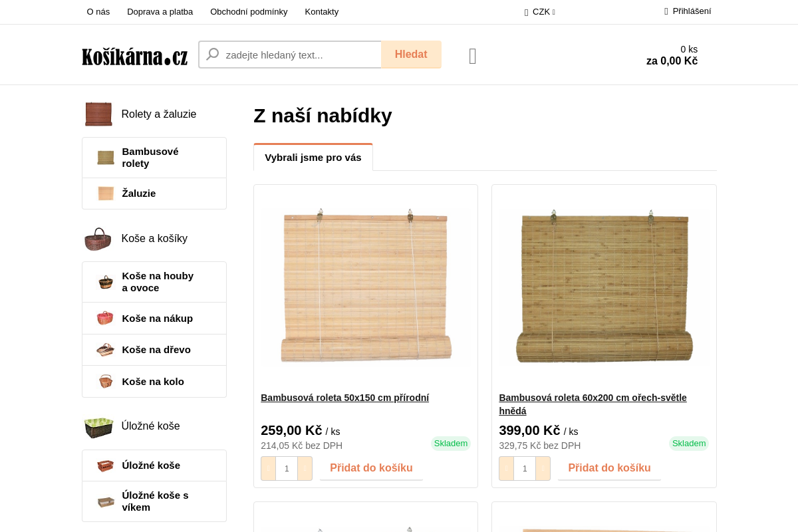Click the Košíkárna.cz logo
The image size is (798, 532).
135,57
